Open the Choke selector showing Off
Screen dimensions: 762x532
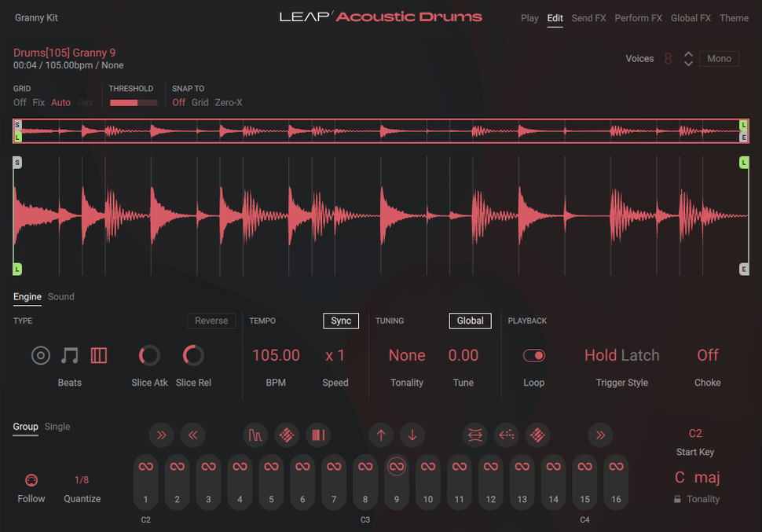tap(706, 355)
